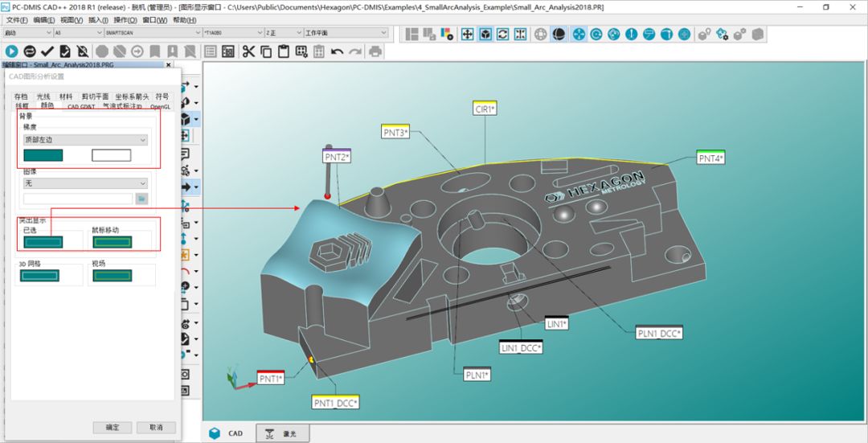
Task: Click the 已选 highlight color swatch
Action: pyautogui.click(x=43, y=242)
